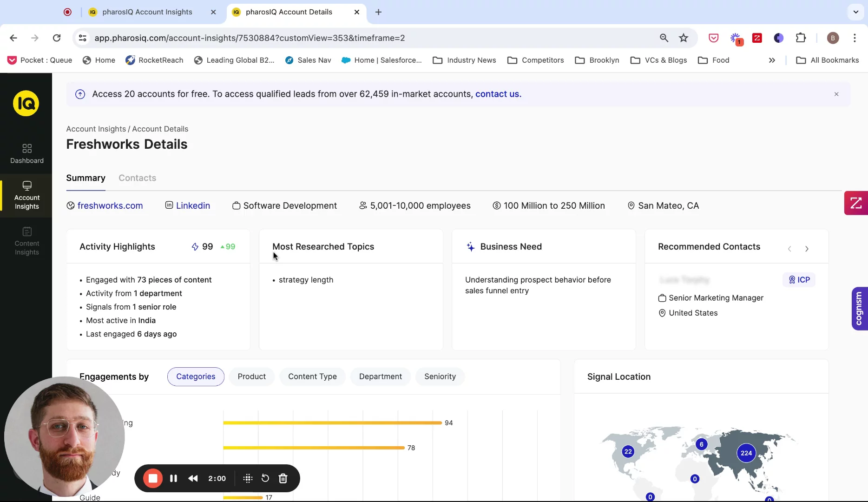Open the freshworks.com website link
The width and height of the screenshot is (868, 502).
tap(110, 205)
